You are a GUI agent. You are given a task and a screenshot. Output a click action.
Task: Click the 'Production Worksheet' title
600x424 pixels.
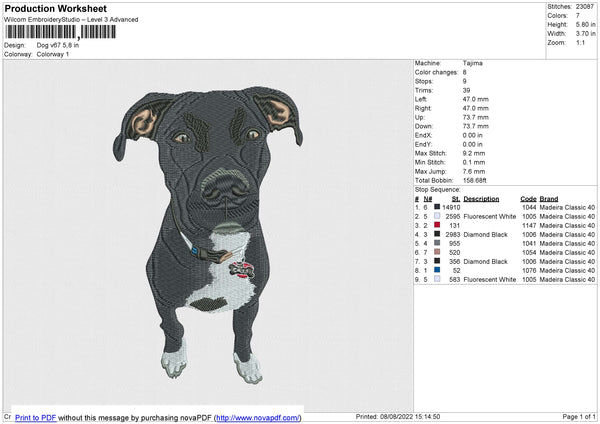55,9
